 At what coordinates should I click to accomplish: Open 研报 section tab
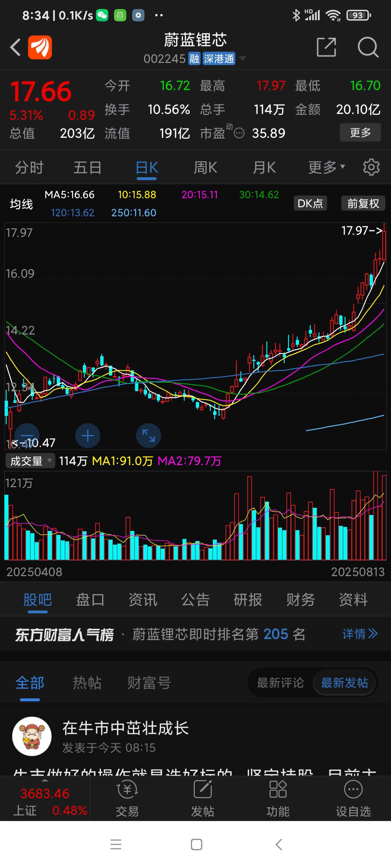(248, 600)
